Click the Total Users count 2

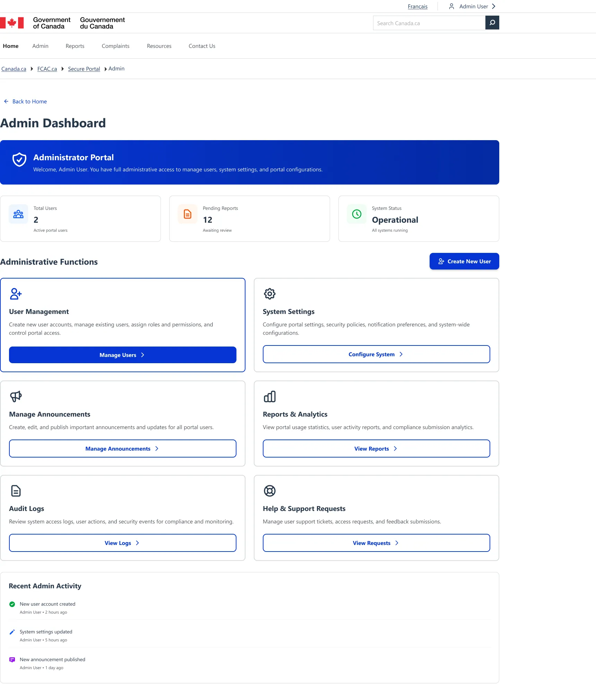[x=36, y=220]
